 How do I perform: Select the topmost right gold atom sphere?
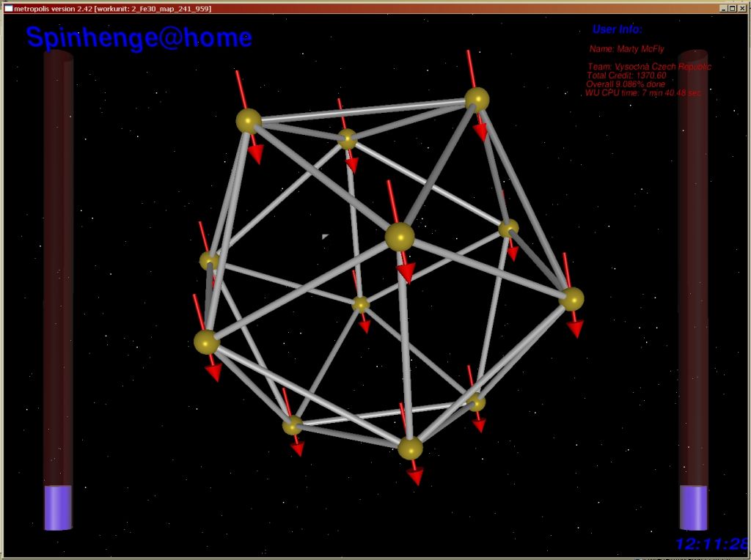(477, 99)
